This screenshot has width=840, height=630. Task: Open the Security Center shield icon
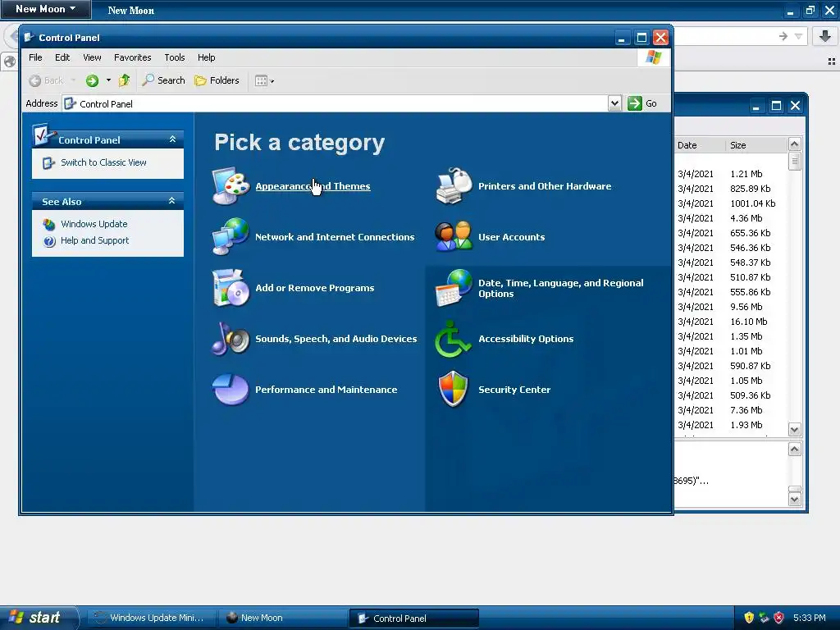(x=454, y=390)
